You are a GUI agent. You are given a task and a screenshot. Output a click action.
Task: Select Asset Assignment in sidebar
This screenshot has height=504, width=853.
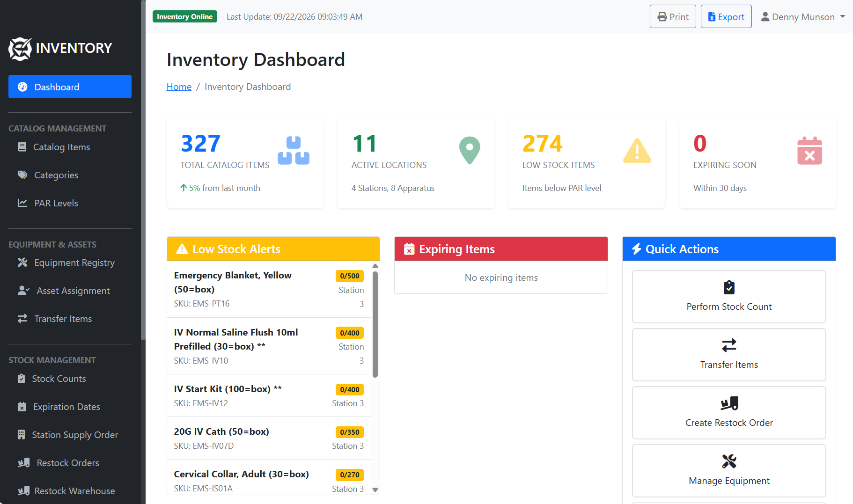[70, 291]
